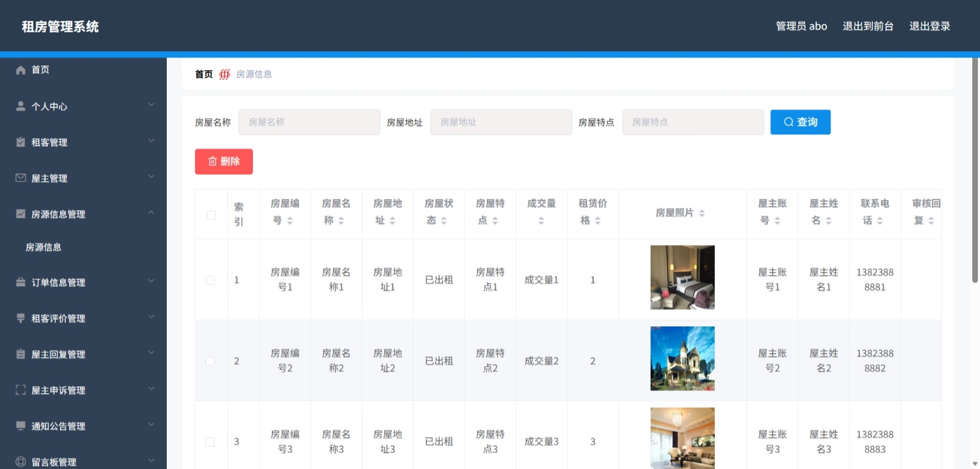Click the icon beside 租客评价管理
The height and width of the screenshot is (469, 980).
pyautogui.click(x=21, y=318)
